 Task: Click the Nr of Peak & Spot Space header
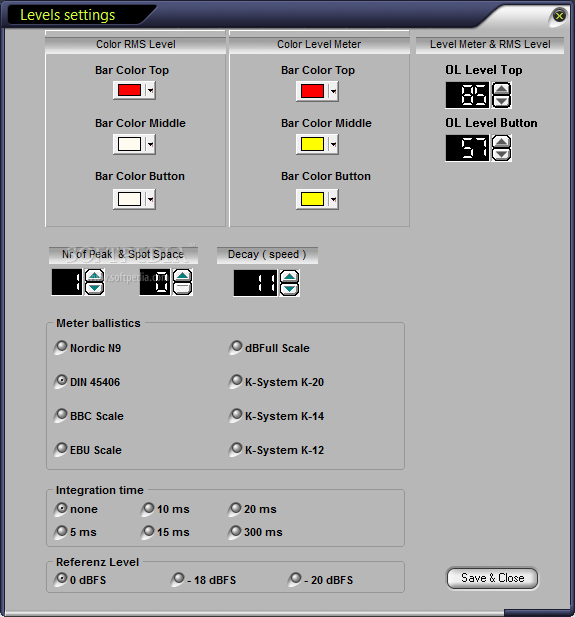[x=123, y=255]
